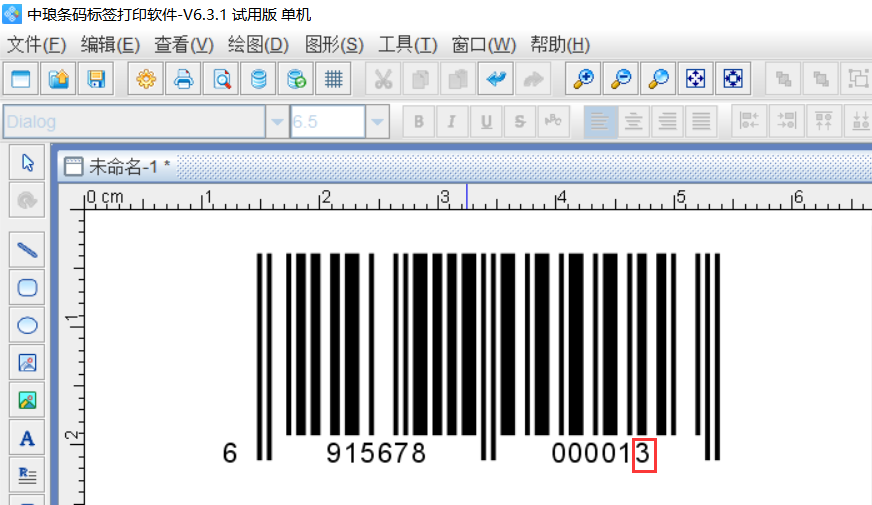
Task: Click the fit page expand icon
Action: tap(733, 79)
